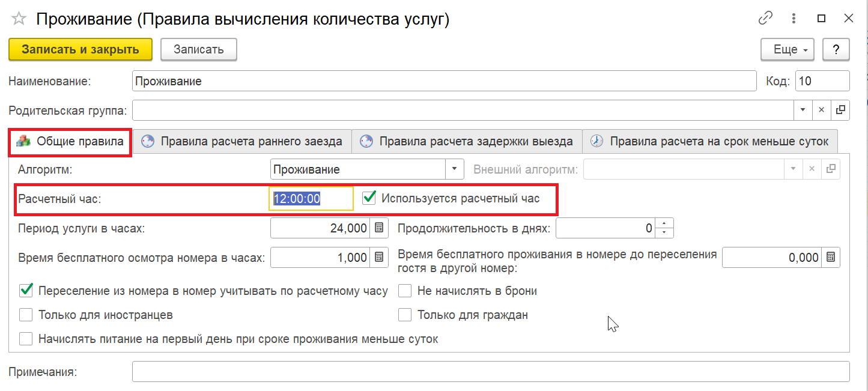Open calculator for free stay before relocation field
Image resolution: width=868 pixels, height=391 pixels.
[830, 258]
